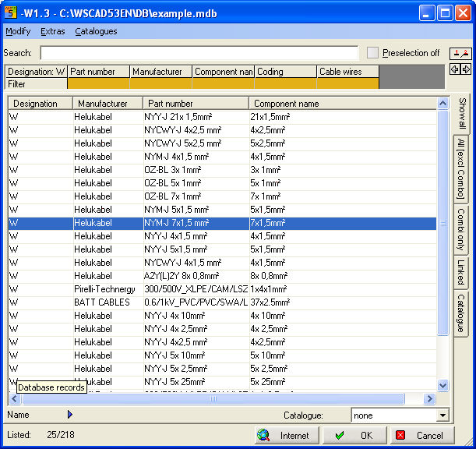Confirm selection with the OK button
Screen dimensions: 476x449
coord(354,435)
